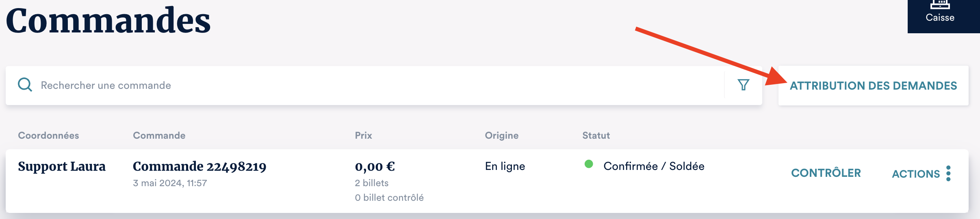
Task: Open the Support Laura customer name
Action: (62, 166)
